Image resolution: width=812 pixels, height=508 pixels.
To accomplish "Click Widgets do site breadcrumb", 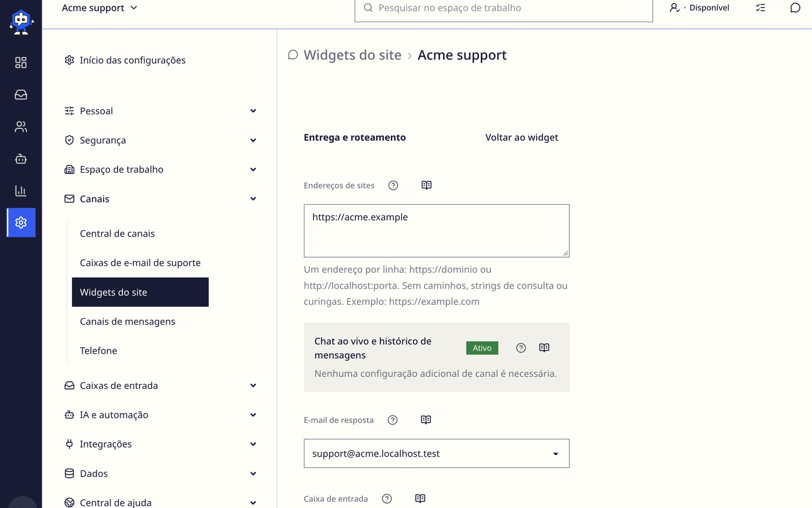I will (x=353, y=55).
